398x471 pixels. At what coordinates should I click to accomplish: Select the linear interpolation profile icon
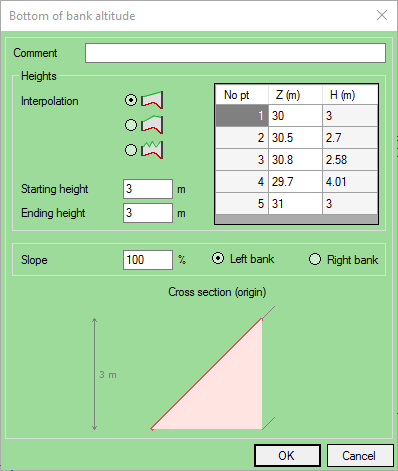[x=152, y=100]
